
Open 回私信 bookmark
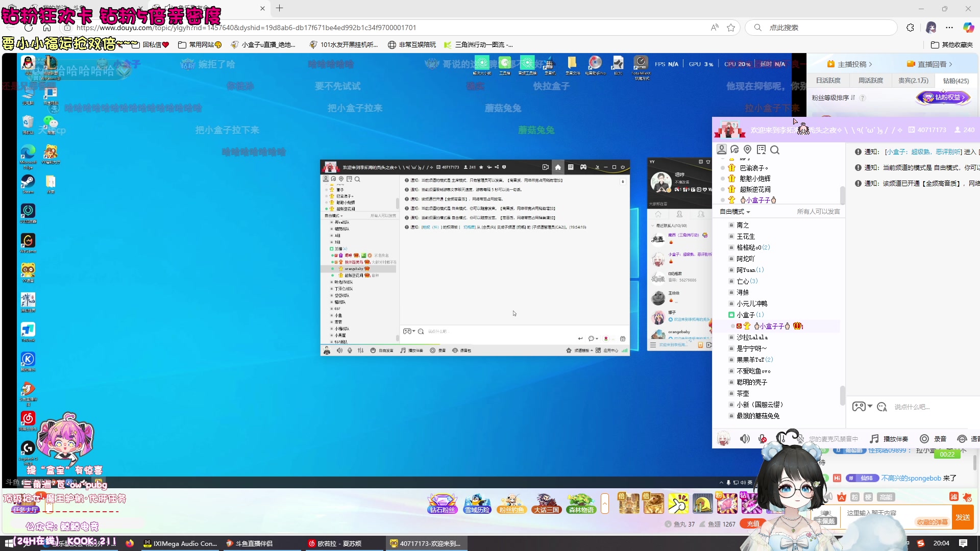click(x=150, y=45)
